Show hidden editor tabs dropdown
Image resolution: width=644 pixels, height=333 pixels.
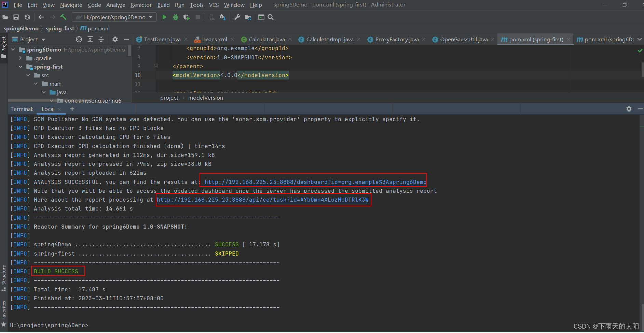click(x=640, y=39)
